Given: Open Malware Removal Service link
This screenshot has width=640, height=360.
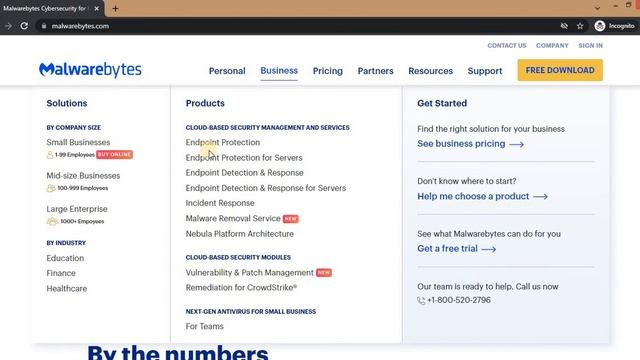Looking at the screenshot, I should 233,218.
